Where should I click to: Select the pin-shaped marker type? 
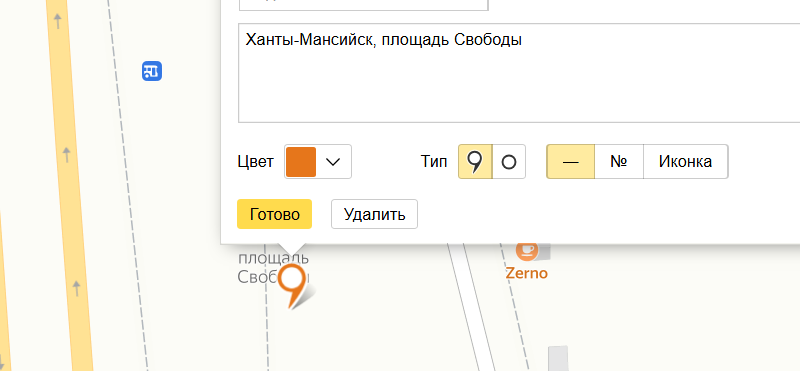point(475,162)
